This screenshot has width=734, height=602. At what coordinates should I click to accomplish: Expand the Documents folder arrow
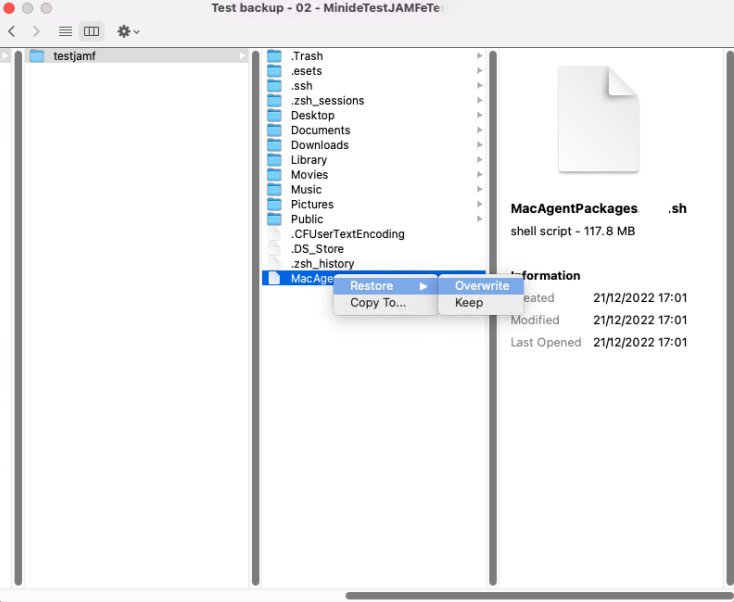point(480,130)
